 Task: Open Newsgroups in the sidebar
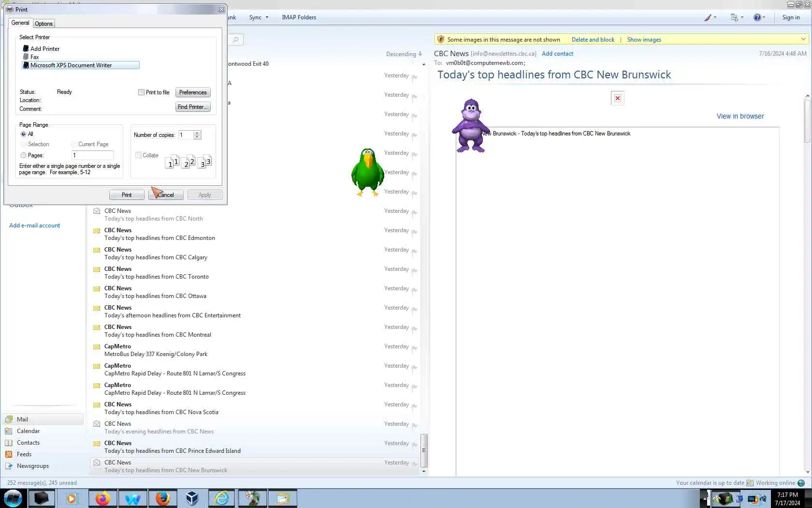[x=32, y=466]
